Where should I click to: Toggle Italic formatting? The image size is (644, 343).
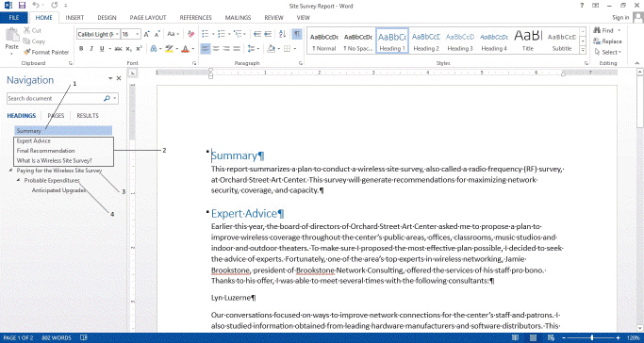(x=91, y=49)
